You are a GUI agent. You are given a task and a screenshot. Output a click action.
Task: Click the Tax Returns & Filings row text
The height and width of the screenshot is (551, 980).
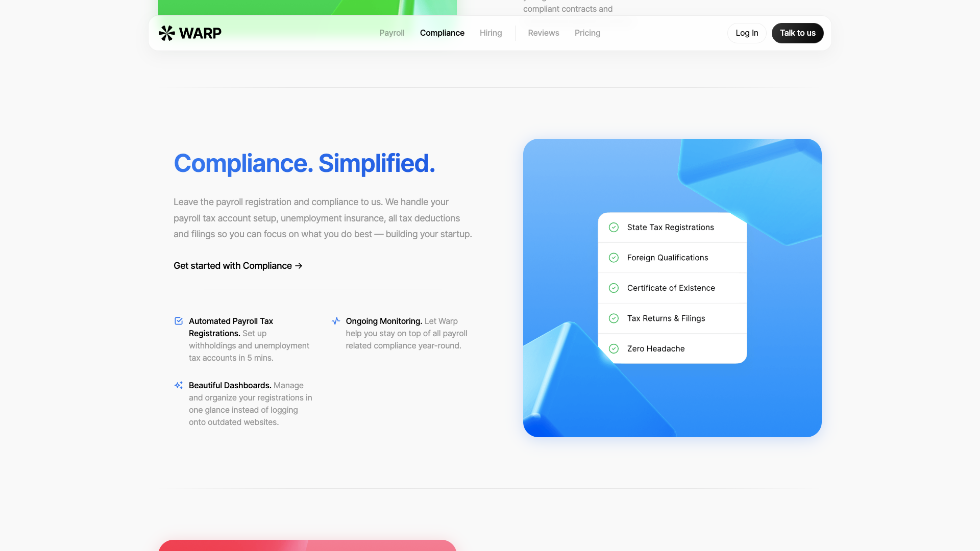[x=666, y=318]
